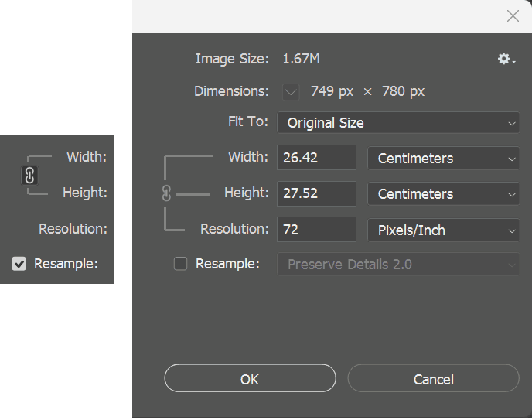
Task: Click the OK button
Action: (250, 378)
